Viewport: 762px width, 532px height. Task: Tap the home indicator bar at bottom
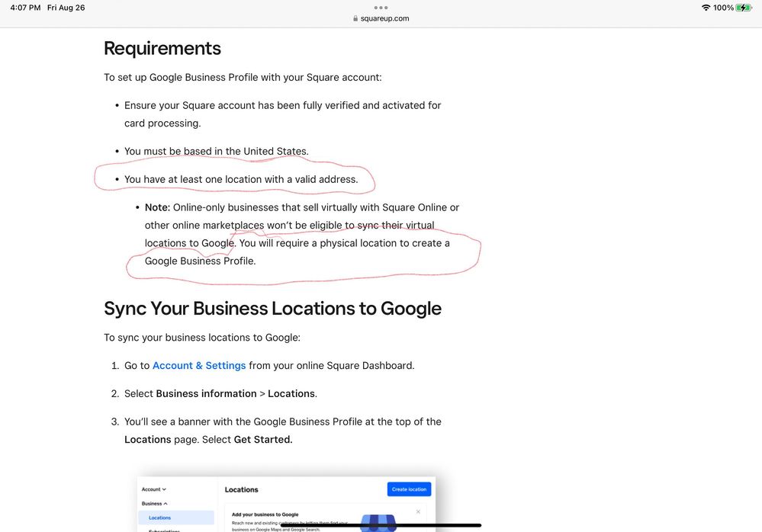pyautogui.click(x=381, y=525)
